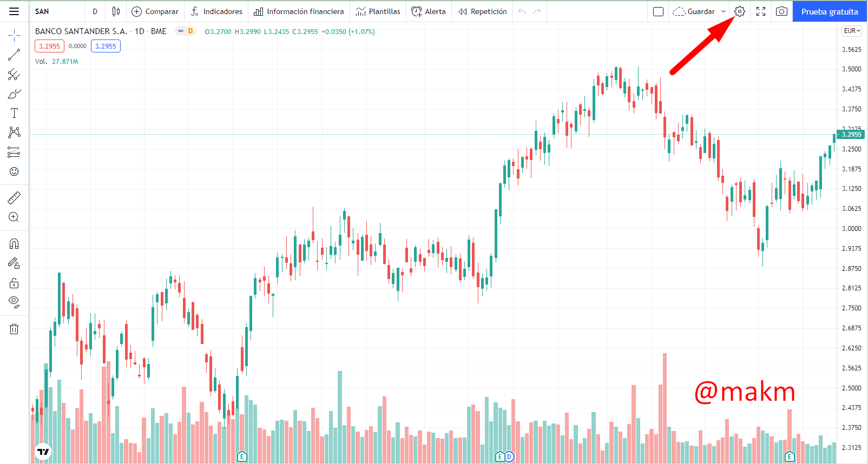Image resolution: width=868 pixels, height=464 pixels.
Task: Redo the last action
Action: 537,11
